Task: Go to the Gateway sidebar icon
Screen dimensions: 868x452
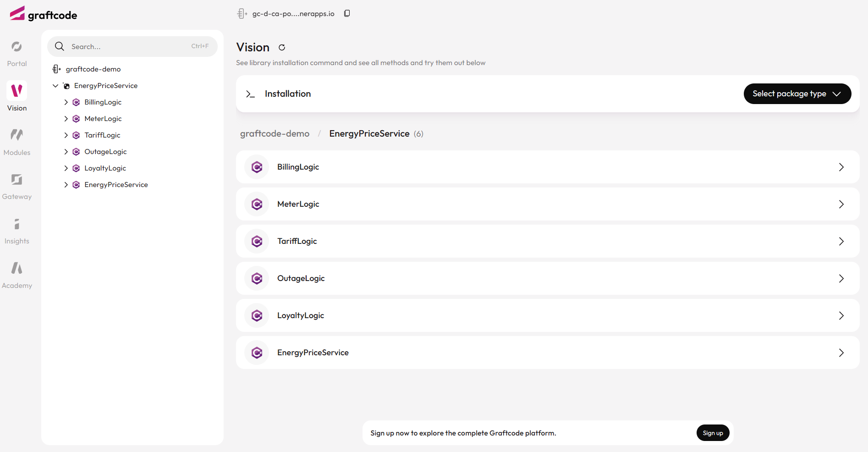Action: (x=17, y=180)
